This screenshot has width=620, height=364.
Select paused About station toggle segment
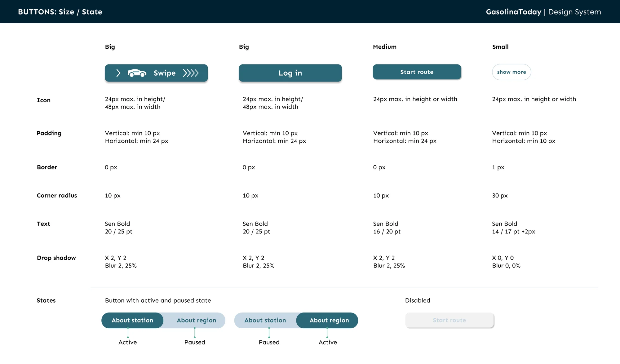tap(265, 320)
